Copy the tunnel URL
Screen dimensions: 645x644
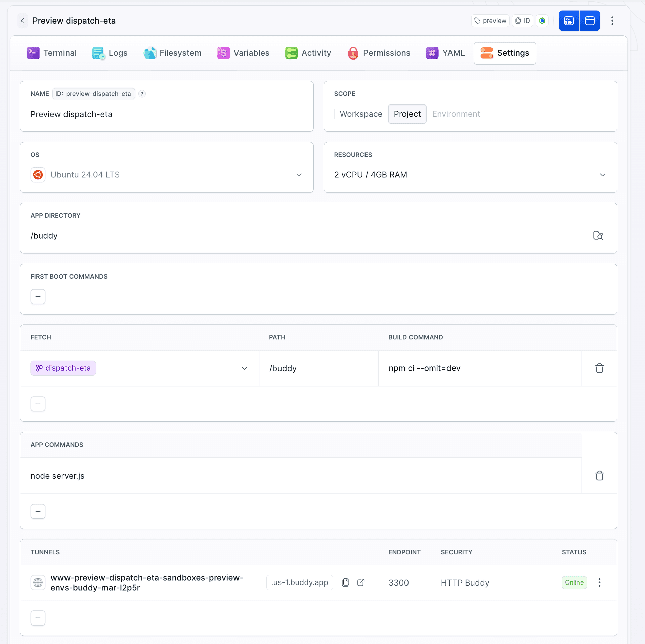coord(345,582)
